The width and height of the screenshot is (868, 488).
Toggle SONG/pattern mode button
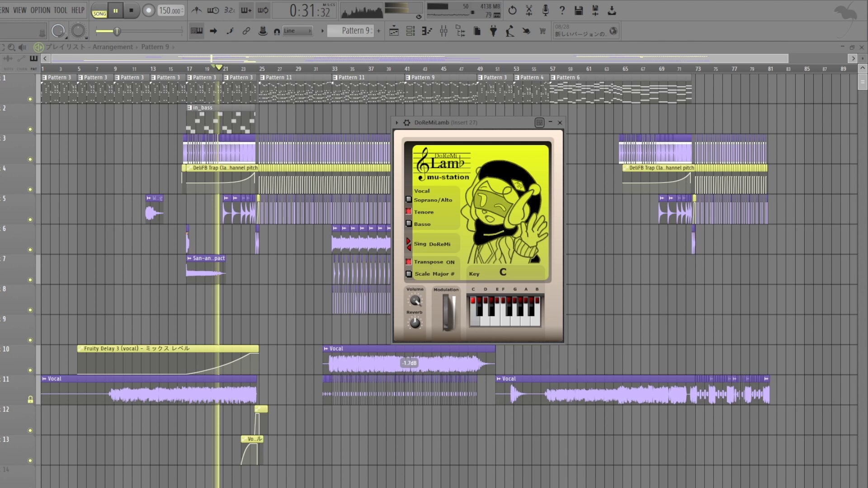[x=99, y=10]
